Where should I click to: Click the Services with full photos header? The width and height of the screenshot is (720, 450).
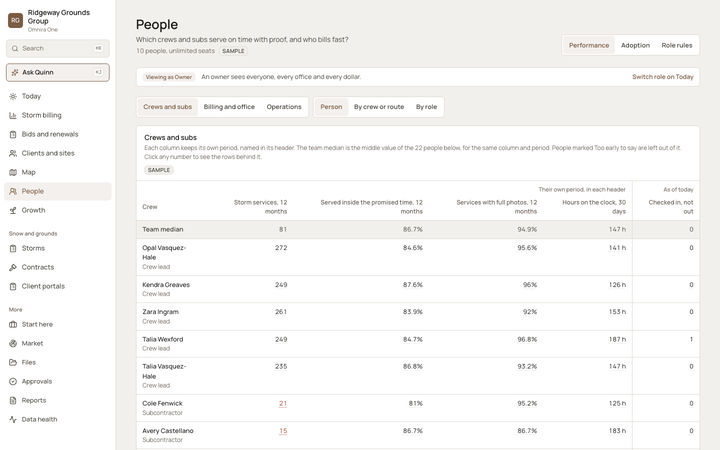point(496,207)
